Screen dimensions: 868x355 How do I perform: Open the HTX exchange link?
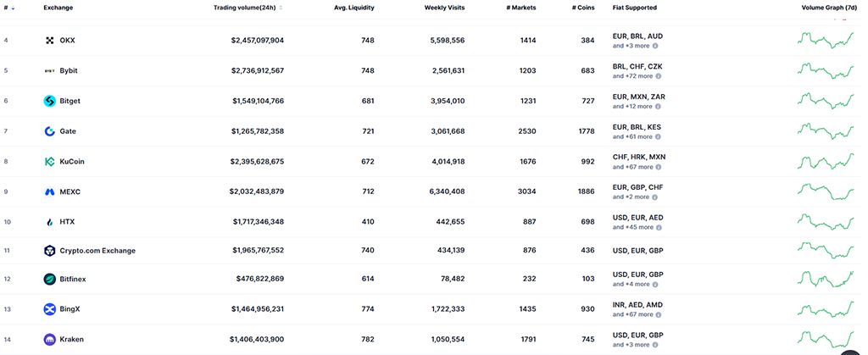[67, 221]
